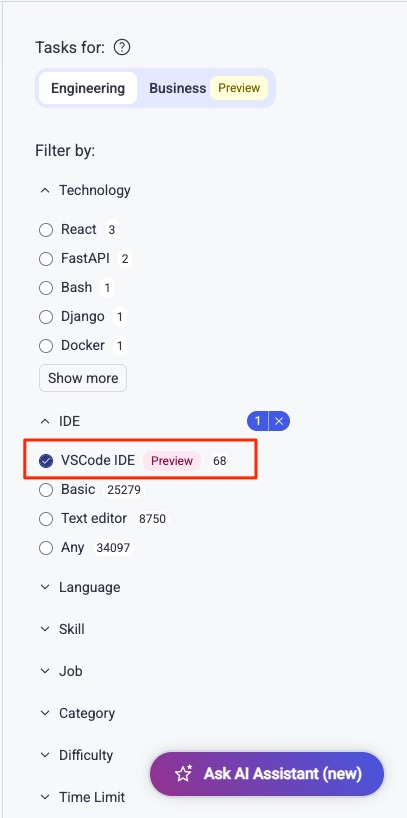Enable the Docker technology filter
Screen dimensions: 407x818
(46, 346)
